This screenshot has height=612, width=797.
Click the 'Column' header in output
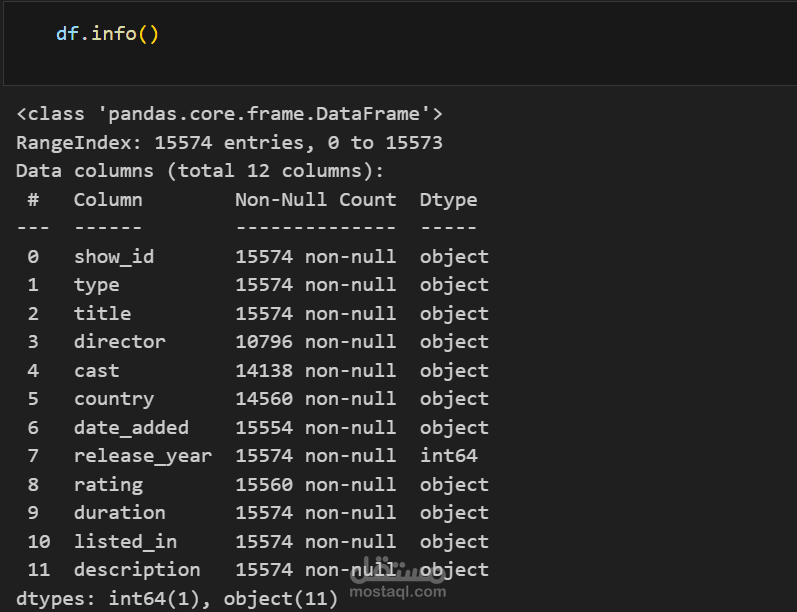pos(108,200)
